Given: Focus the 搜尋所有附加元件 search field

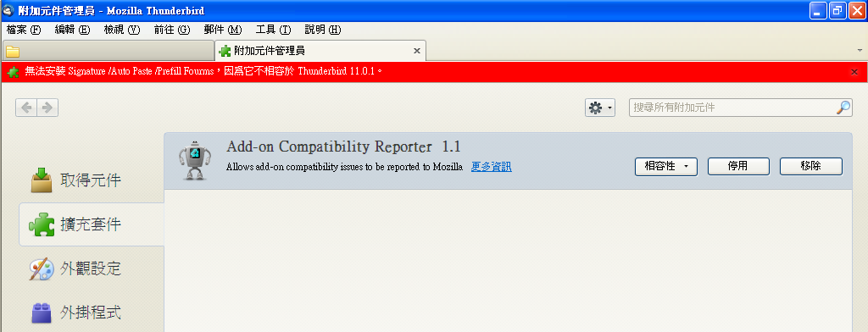Looking at the screenshot, I should tap(741, 108).
